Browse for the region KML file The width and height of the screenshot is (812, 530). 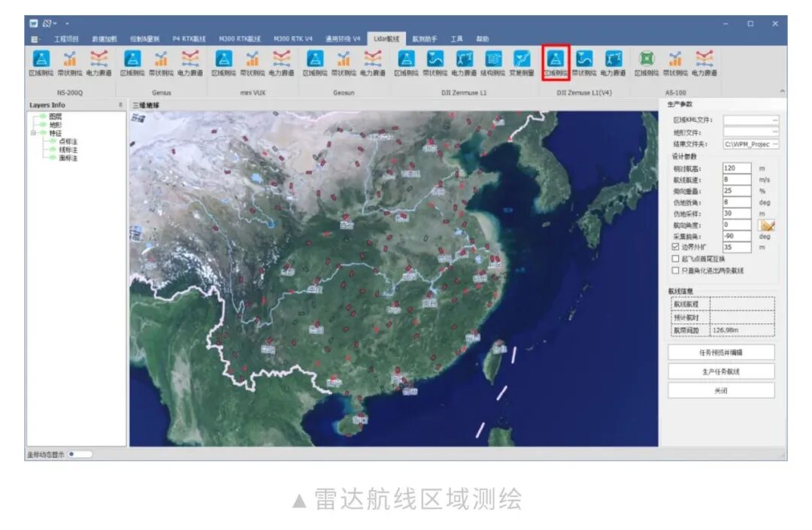click(x=775, y=120)
